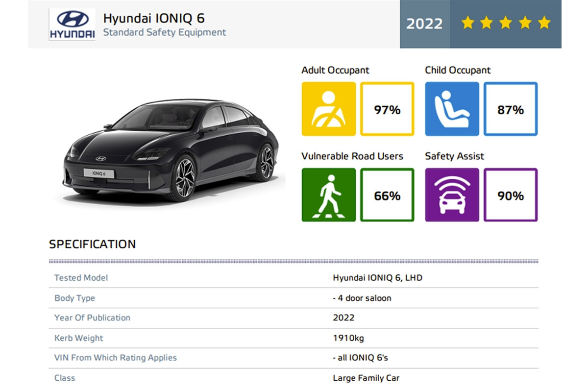Image resolution: width=588 pixels, height=392 pixels.
Task: Select the 66% Vulnerable Road Users score box
Action: [x=387, y=195]
